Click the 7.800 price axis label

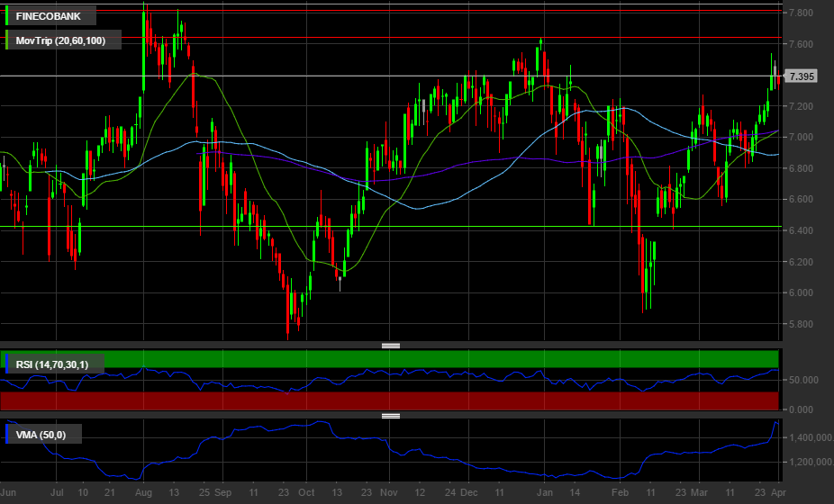801,13
